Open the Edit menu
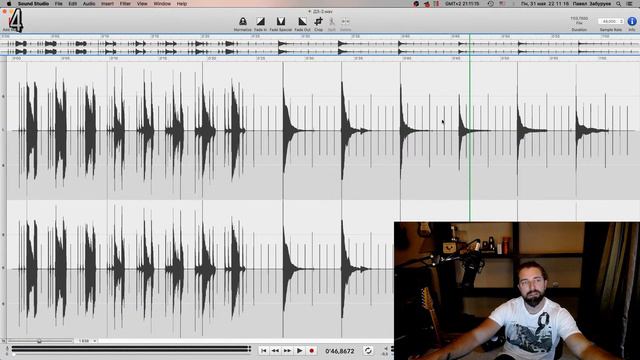 coord(72,4)
